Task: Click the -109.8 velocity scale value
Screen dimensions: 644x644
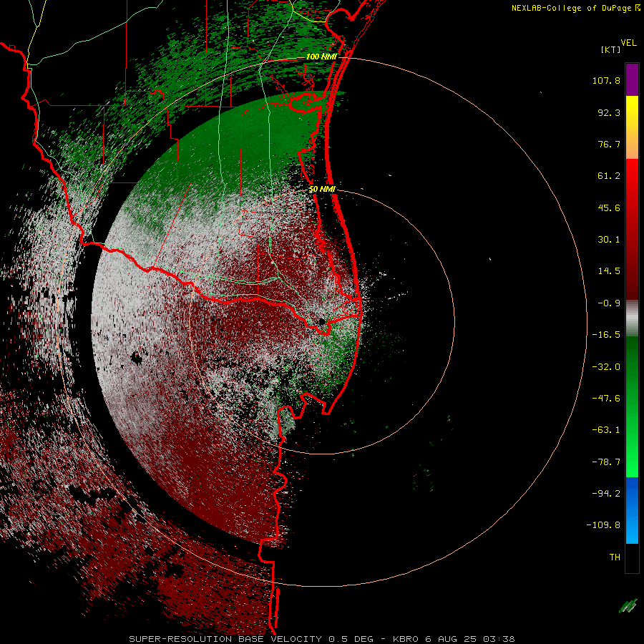Action: tap(604, 525)
